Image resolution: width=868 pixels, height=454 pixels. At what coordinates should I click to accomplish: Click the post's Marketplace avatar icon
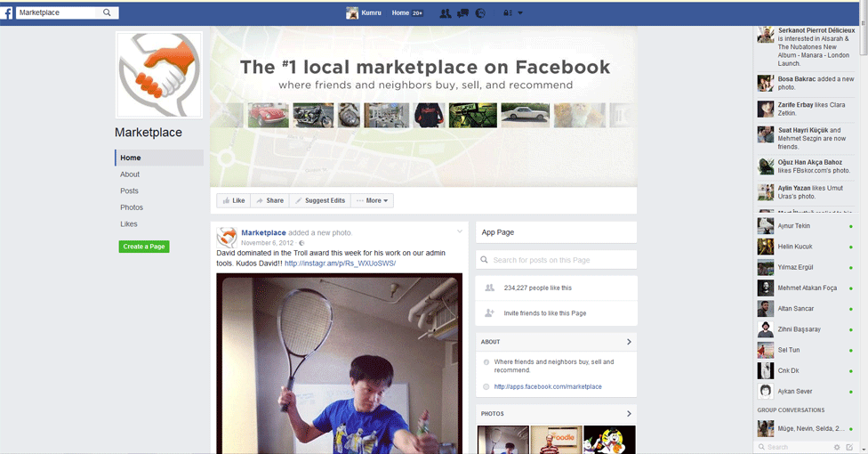click(x=227, y=238)
